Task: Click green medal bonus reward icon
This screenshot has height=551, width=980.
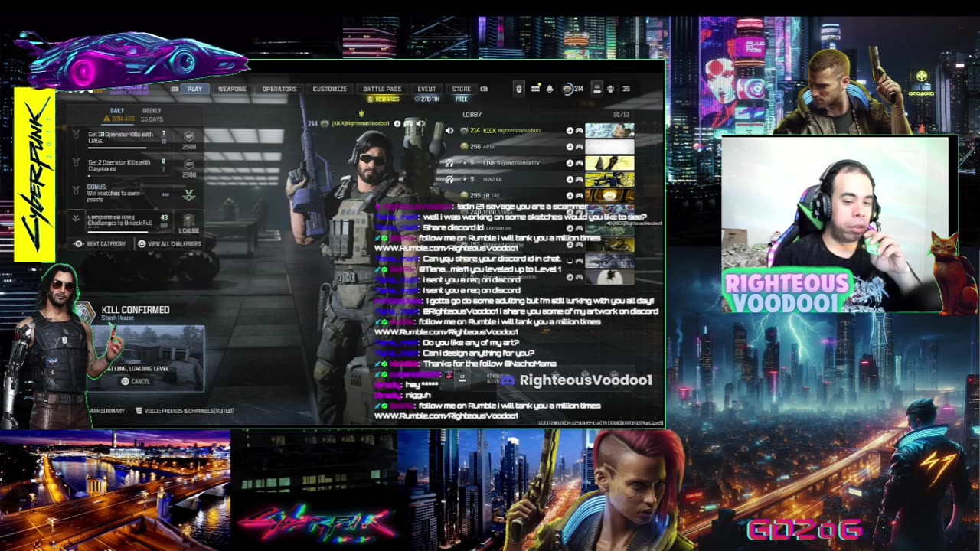Action: coord(189,195)
